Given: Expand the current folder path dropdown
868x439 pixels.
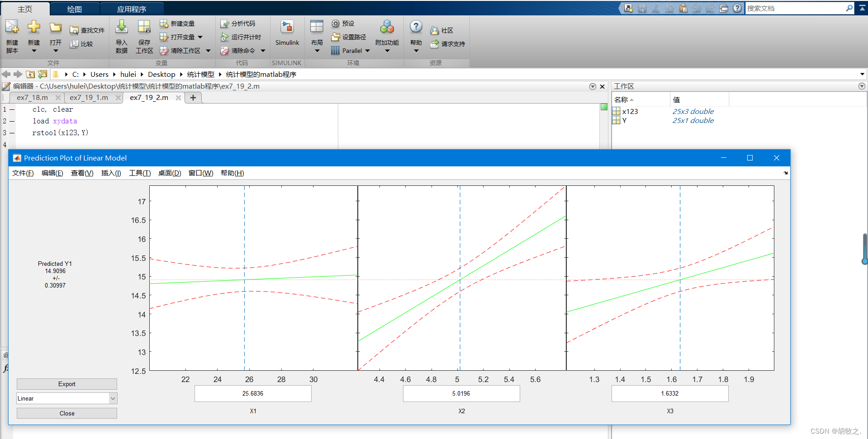Looking at the screenshot, I should tap(862, 74).
